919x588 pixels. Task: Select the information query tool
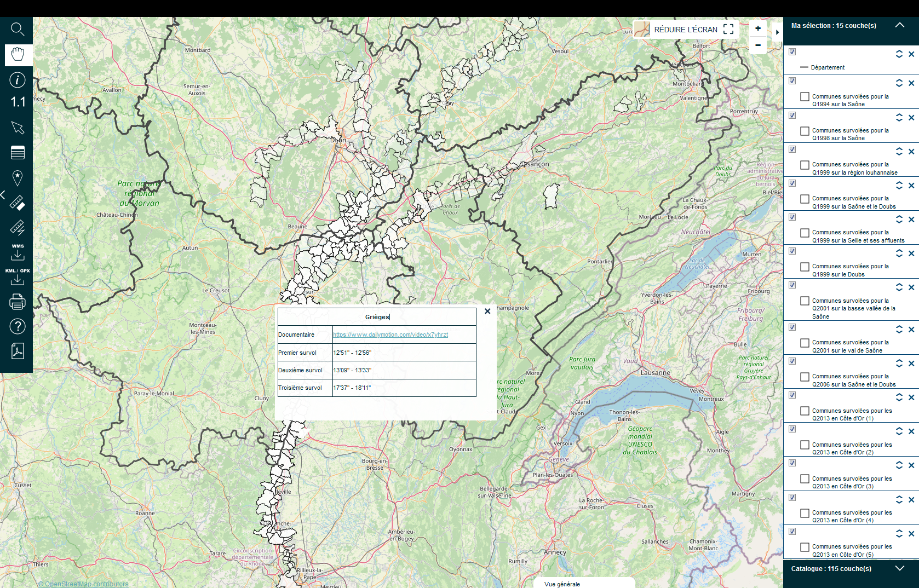click(18, 80)
